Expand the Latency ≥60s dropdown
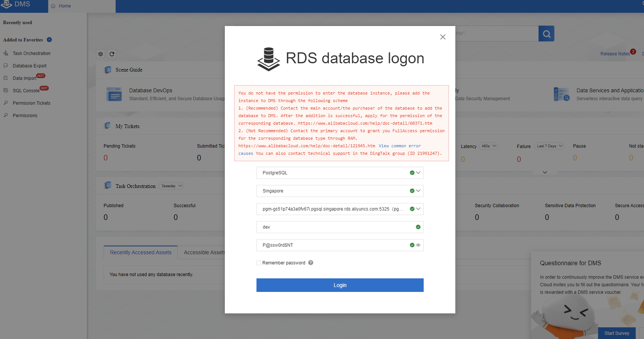 [x=488, y=146]
